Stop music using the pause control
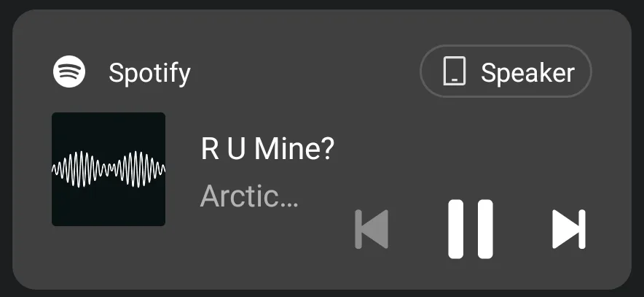 coord(471,229)
